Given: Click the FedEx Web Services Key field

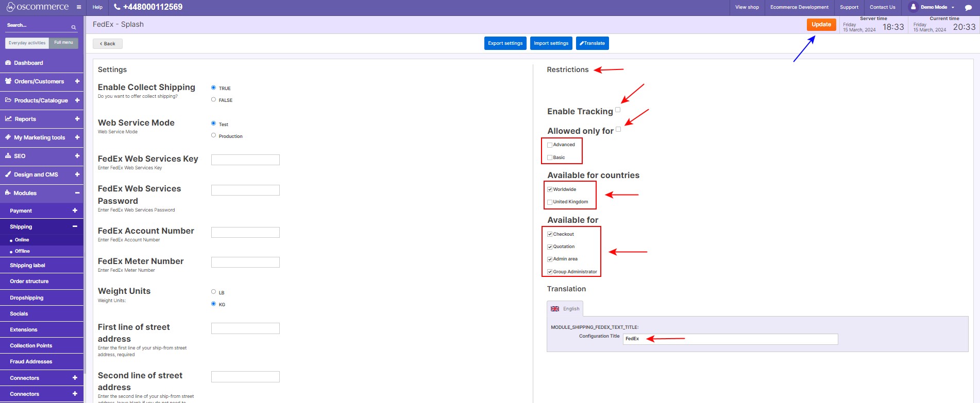Looking at the screenshot, I should tap(245, 160).
